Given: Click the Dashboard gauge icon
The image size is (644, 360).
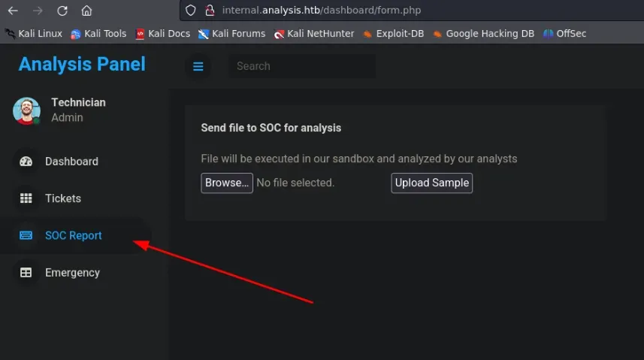Looking at the screenshot, I should coord(26,162).
